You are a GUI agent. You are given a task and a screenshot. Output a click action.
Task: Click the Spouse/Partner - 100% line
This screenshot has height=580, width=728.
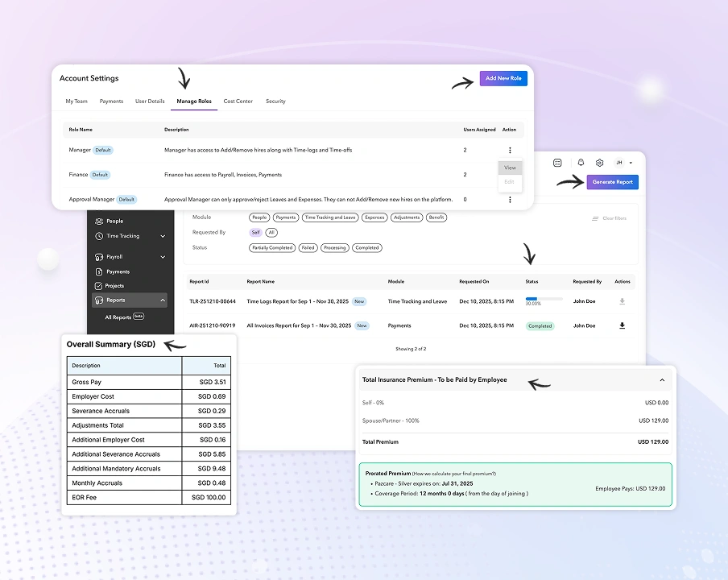(515, 420)
